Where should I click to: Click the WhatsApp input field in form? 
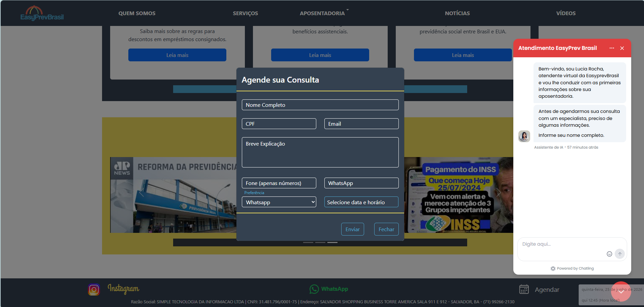361,183
